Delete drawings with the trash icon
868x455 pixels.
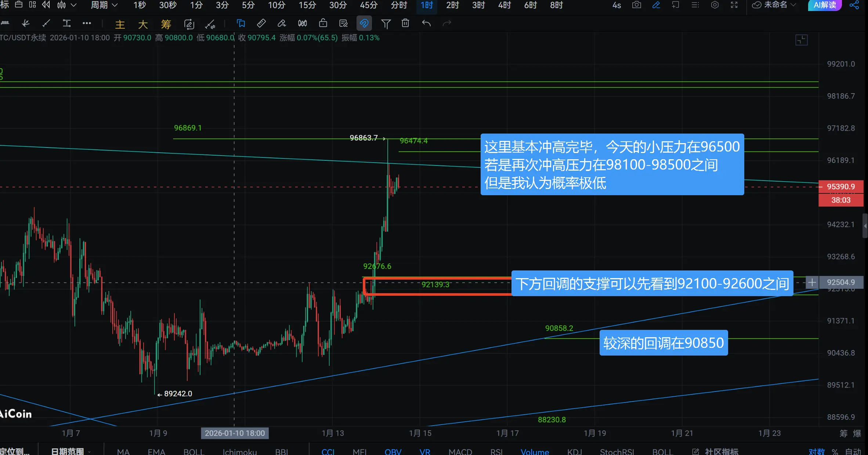pyautogui.click(x=405, y=23)
